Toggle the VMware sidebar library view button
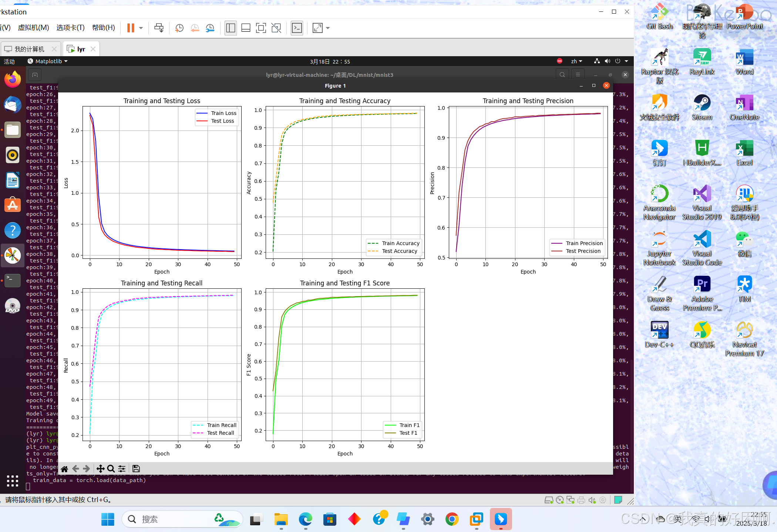The width and height of the screenshot is (777, 532). coord(231,28)
